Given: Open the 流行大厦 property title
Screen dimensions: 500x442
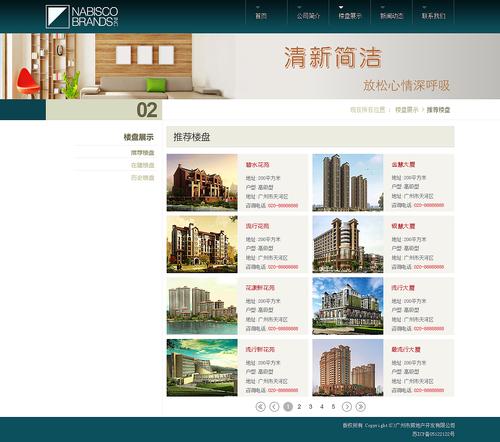Looking at the screenshot, I should (x=403, y=288).
